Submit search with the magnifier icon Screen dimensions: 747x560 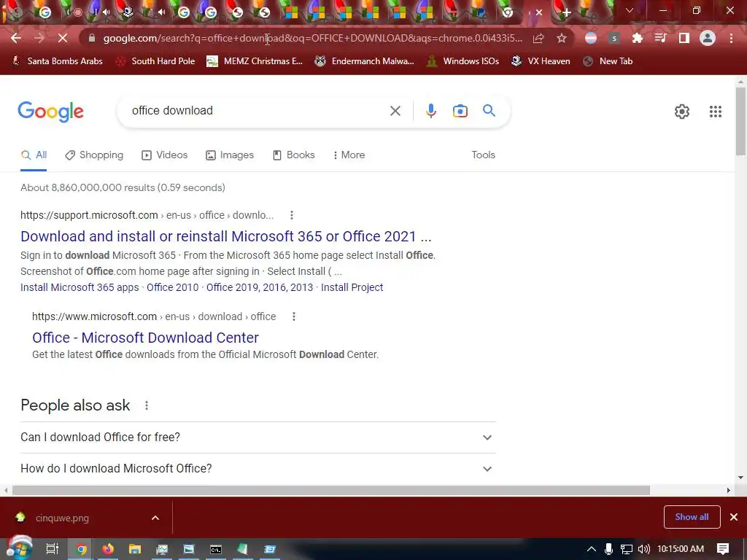[x=489, y=111]
